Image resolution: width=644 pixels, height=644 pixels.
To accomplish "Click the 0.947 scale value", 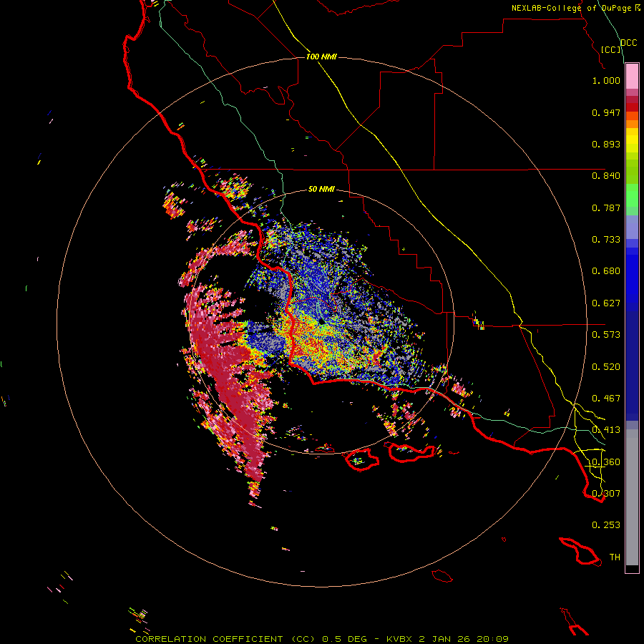I will point(606,112).
